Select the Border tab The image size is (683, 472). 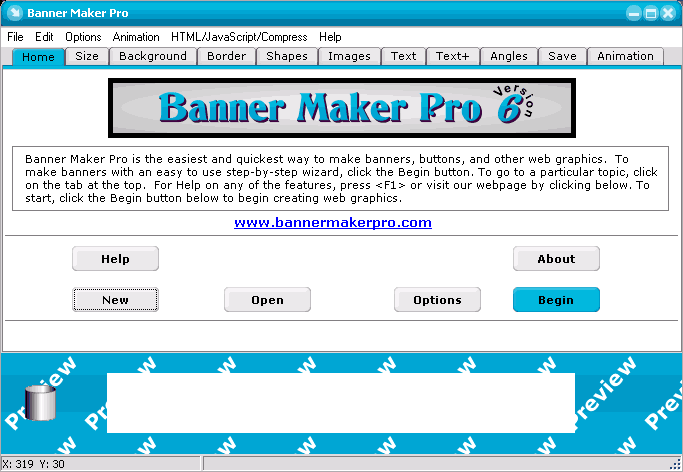pos(226,57)
